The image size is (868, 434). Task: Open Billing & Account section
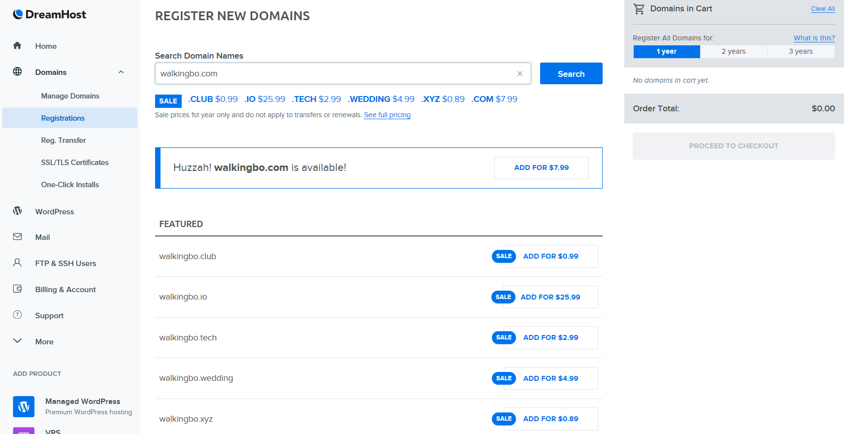click(x=65, y=290)
